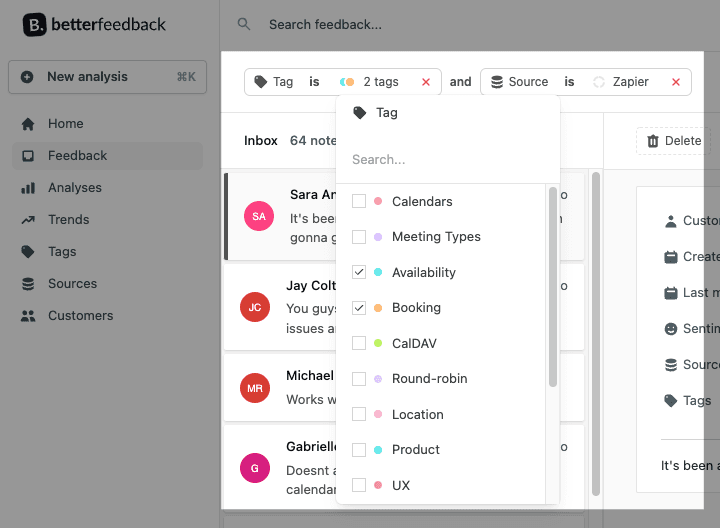Select Tags in the sidebar menu
Viewport: 720px width, 528px height.
[62, 252]
